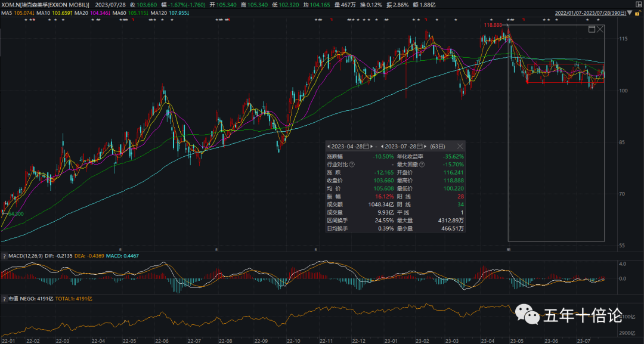The image size is (644, 344).
Task: Maximize the selection range box
Action: coord(592,29)
